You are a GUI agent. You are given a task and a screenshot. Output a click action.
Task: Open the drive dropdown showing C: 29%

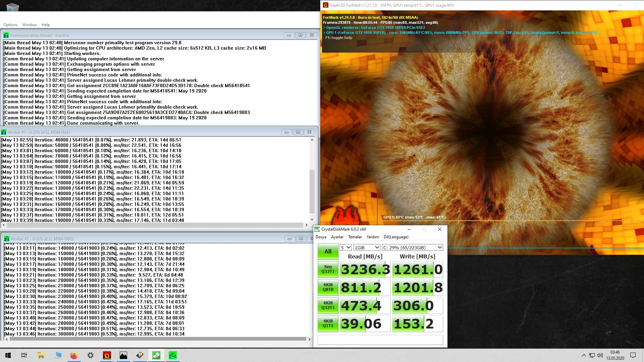412,247
